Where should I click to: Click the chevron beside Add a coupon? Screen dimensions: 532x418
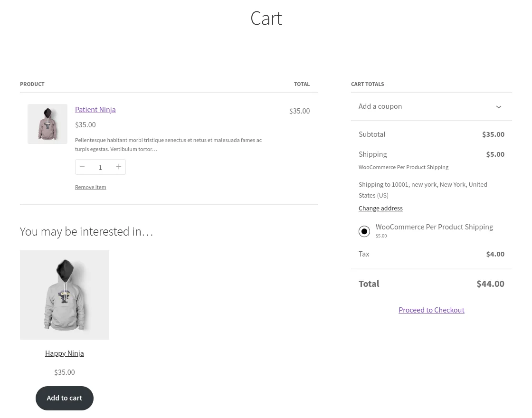pos(498,106)
